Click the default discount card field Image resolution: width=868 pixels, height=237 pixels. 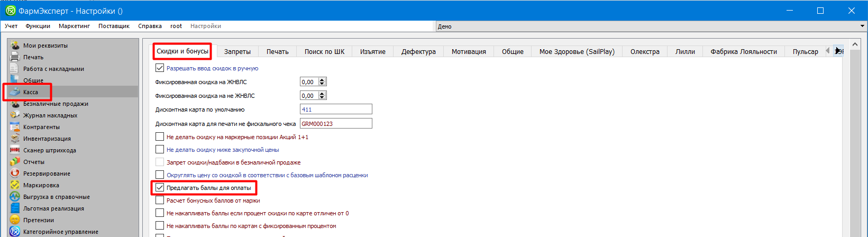coord(336,110)
